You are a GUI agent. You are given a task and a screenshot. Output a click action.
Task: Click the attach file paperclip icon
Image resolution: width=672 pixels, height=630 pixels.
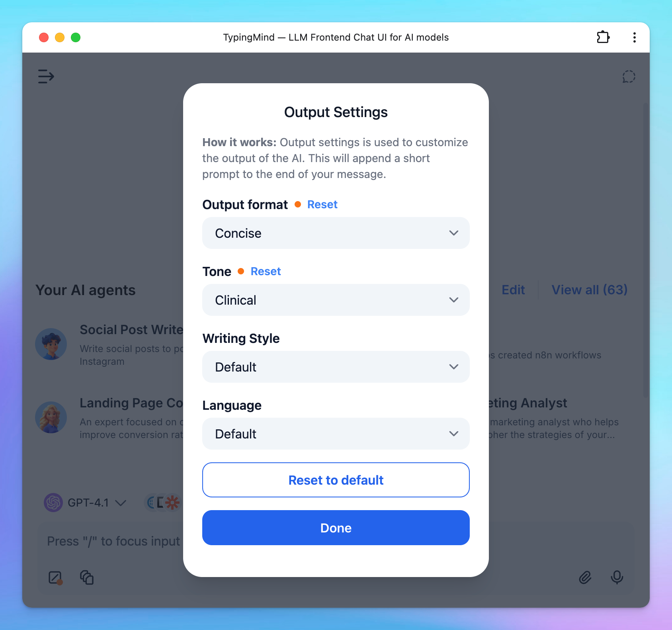585,577
